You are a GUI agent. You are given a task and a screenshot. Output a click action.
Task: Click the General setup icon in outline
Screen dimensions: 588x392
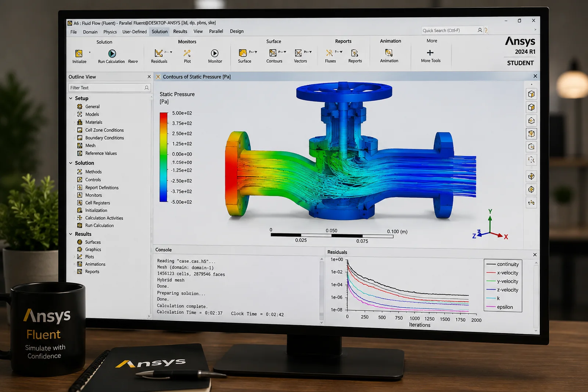tap(80, 107)
